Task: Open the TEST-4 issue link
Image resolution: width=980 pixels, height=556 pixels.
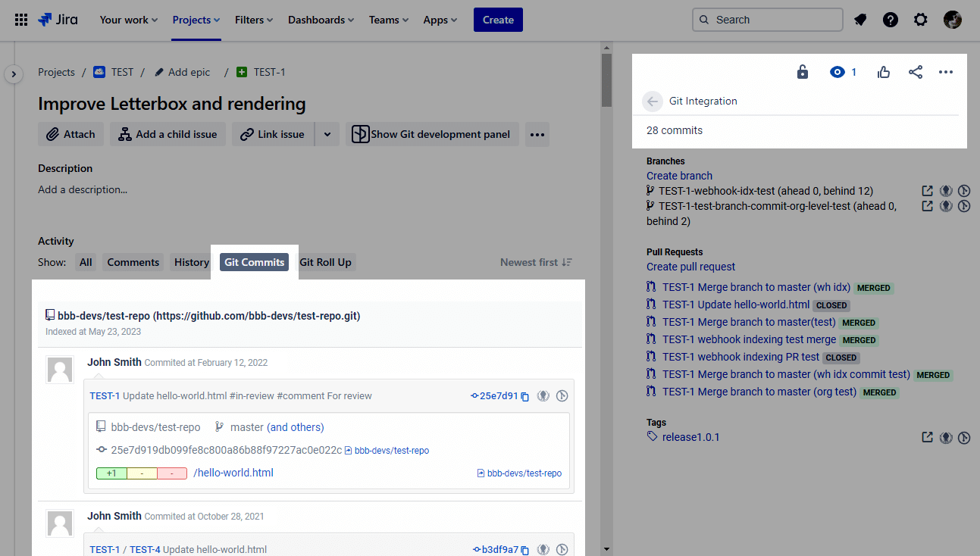Action: point(145,550)
